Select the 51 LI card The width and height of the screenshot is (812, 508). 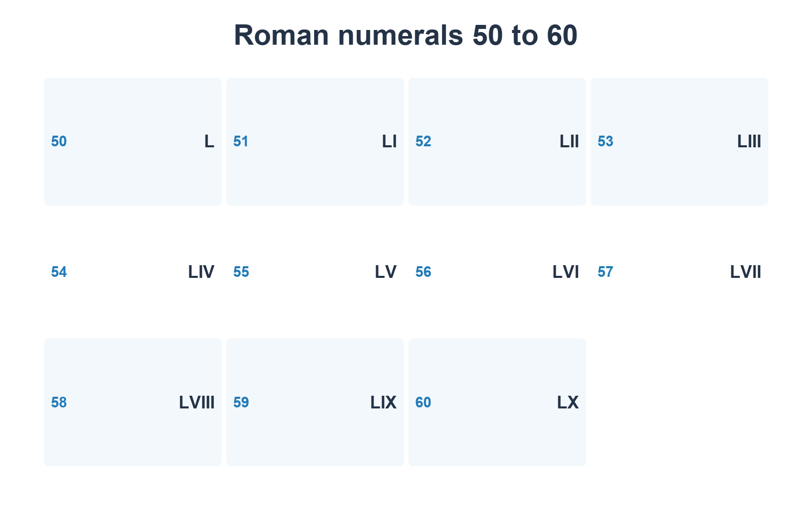(315, 142)
